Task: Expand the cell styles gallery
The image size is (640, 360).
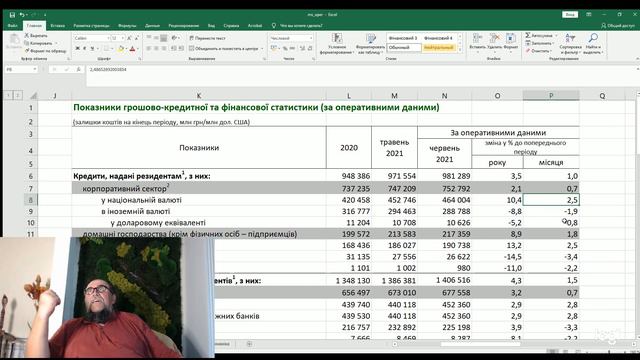Action: tap(460, 50)
